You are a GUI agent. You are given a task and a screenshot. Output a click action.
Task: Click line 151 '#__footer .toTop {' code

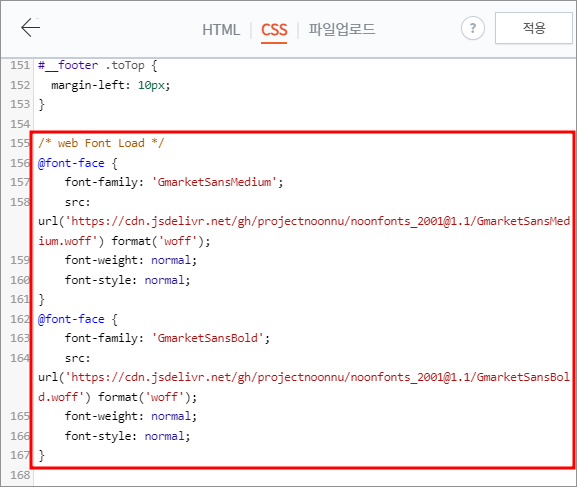click(x=98, y=66)
